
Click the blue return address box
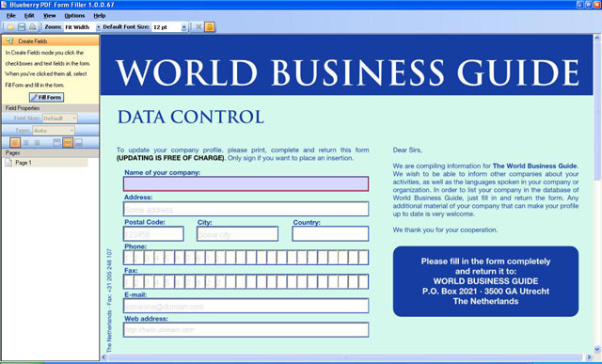tap(485, 281)
